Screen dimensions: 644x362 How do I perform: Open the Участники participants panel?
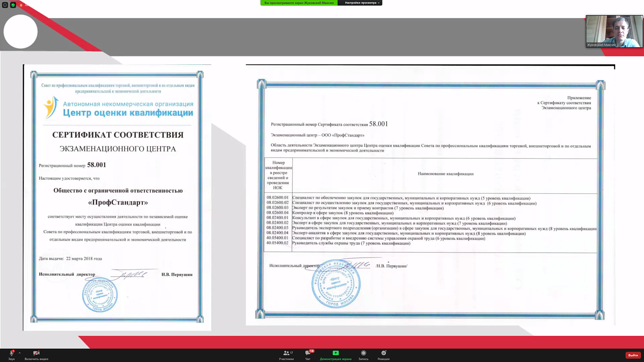click(x=286, y=355)
